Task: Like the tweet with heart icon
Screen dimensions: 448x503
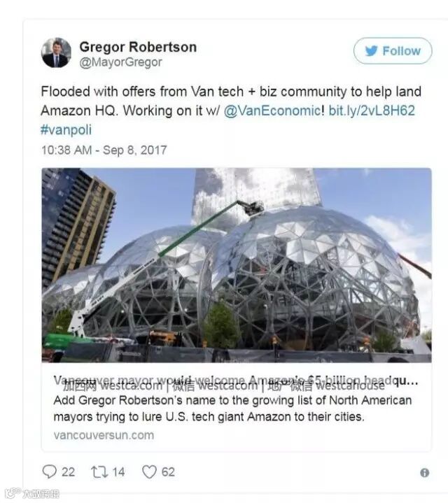Action: [149, 472]
